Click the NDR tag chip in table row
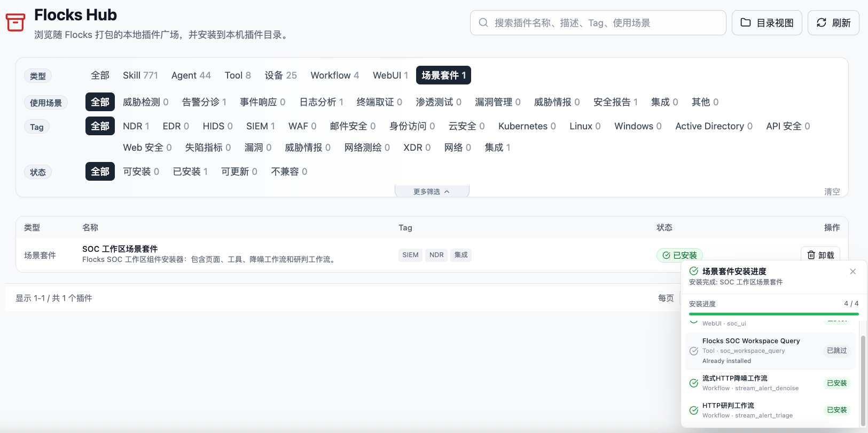This screenshot has width=868, height=433. pos(436,255)
